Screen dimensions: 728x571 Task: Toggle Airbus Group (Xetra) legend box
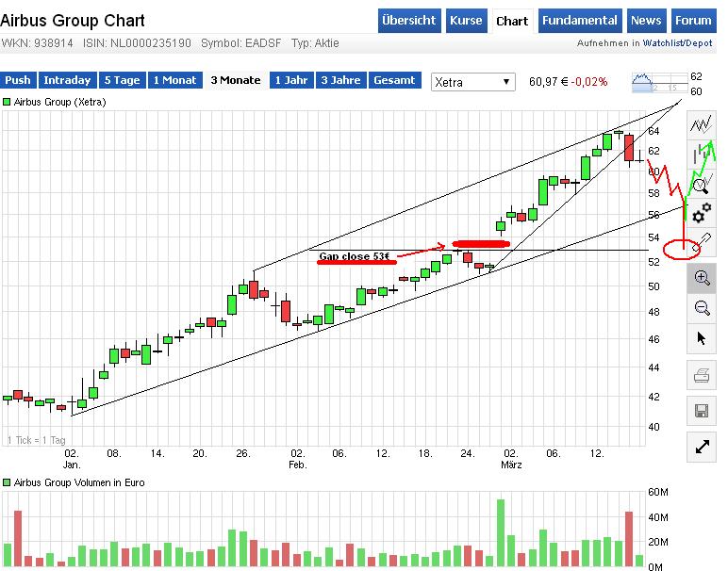pos(7,102)
